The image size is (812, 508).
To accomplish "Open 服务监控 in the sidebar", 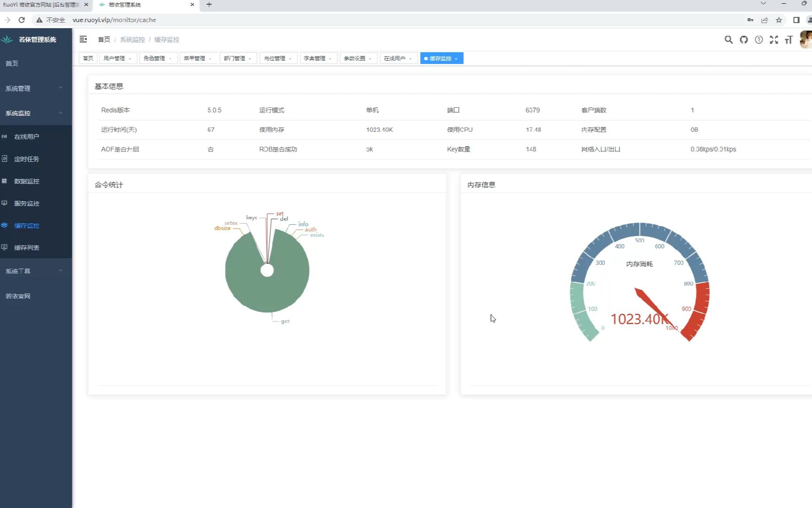I will tap(36, 203).
